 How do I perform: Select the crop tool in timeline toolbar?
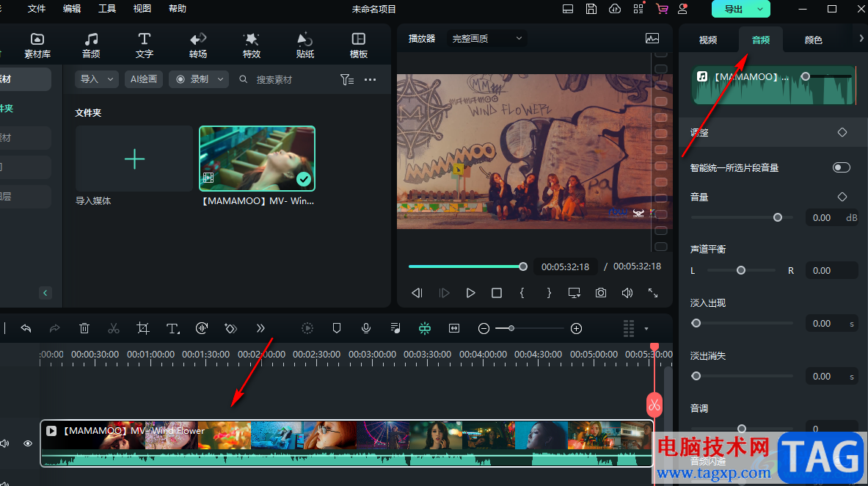point(143,329)
